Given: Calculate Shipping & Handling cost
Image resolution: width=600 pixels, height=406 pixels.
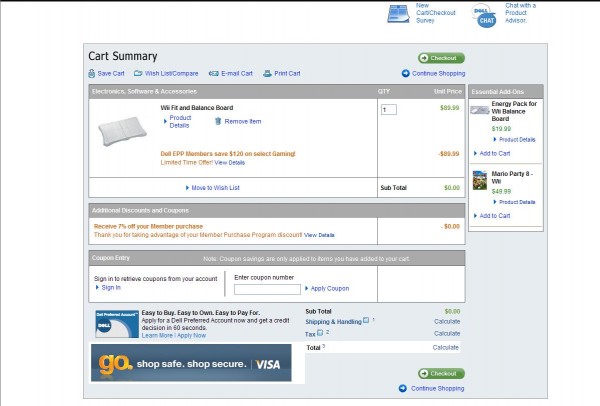Looking at the screenshot, I should [x=447, y=321].
